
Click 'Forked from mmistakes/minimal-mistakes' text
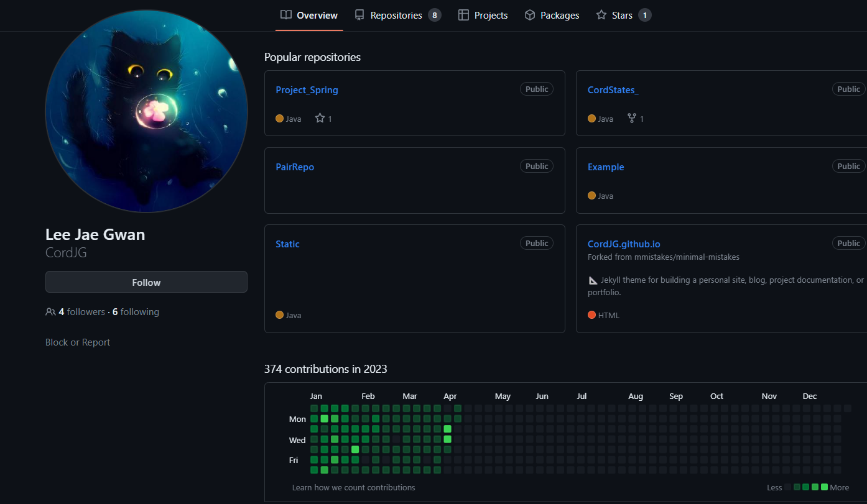664,257
